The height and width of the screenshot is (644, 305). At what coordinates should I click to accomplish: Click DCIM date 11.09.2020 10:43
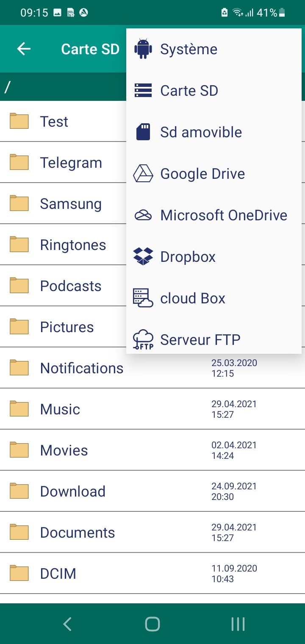pyautogui.click(x=234, y=574)
